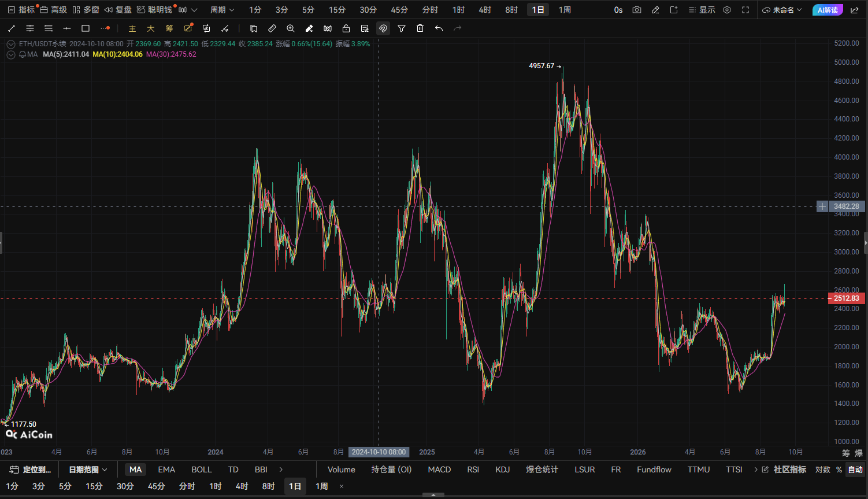Screen dimensions: 868x499
Task: Expand the 日期范围 date range dropdown
Action: pyautogui.click(x=88, y=470)
